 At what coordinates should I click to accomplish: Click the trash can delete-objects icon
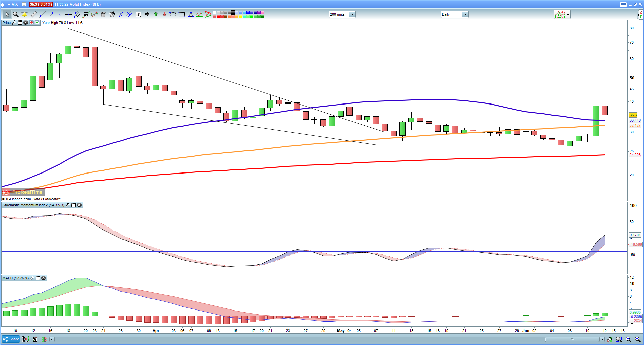[x=103, y=14]
